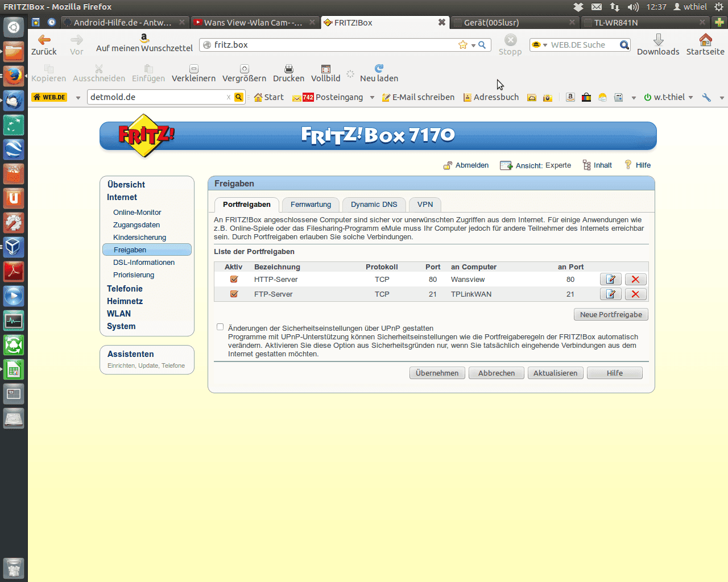Open the Downloads arrow icon
Image resolution: width=728 pixels, height=582 pixels.
[x=658, y=40]
